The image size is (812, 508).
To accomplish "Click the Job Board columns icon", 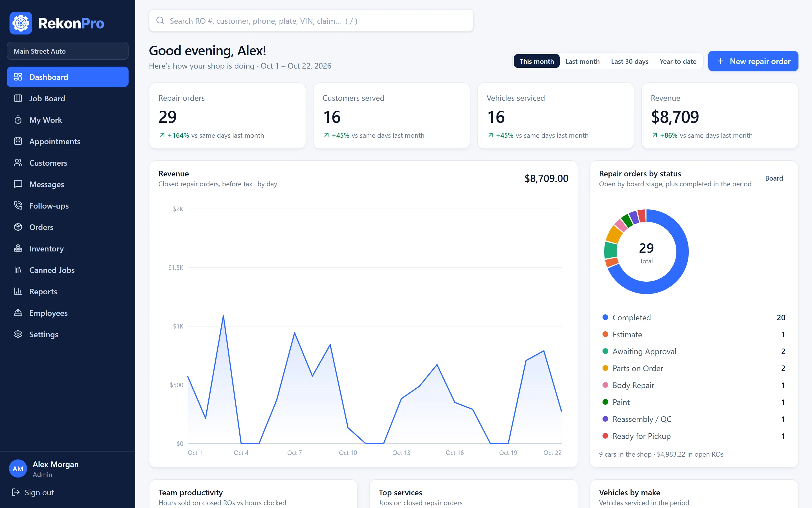I will [x=18, y=98].
